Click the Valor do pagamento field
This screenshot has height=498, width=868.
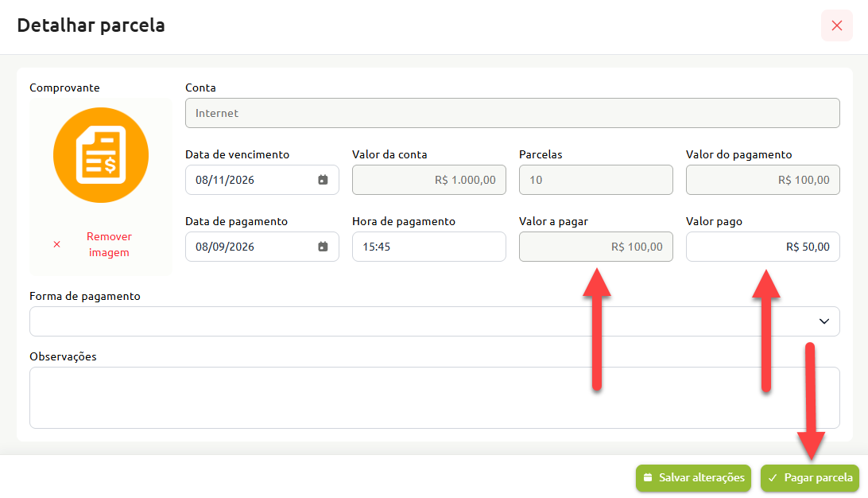click(763, 180)
